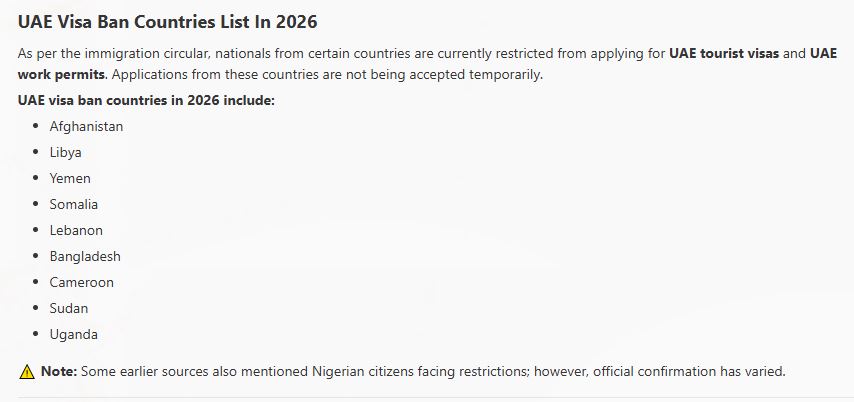
Task: Click the bullet point beside Uganda
Action: click(x=36, y=334)
